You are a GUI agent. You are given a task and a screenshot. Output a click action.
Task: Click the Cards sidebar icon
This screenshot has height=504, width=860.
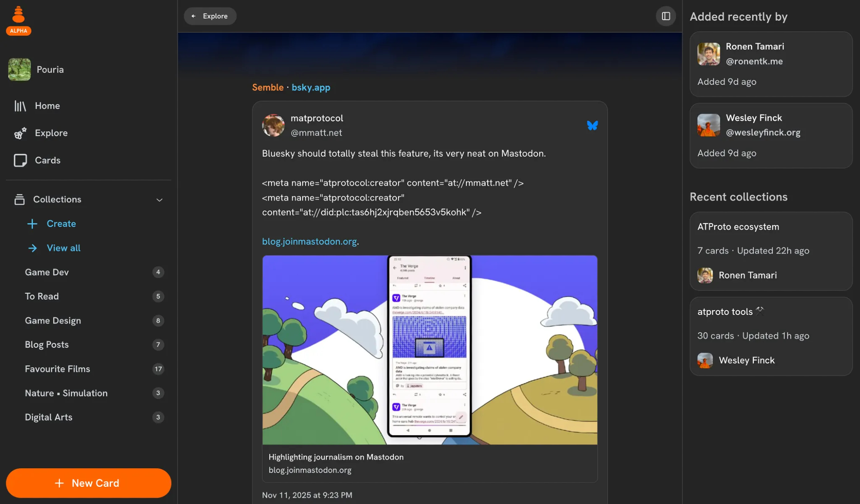(20, 160)
